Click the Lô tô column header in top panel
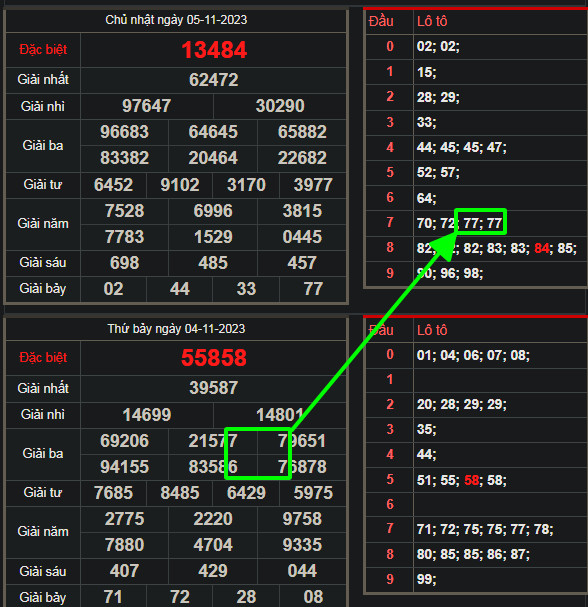588x607 pixels. click(x=432, y=21)
